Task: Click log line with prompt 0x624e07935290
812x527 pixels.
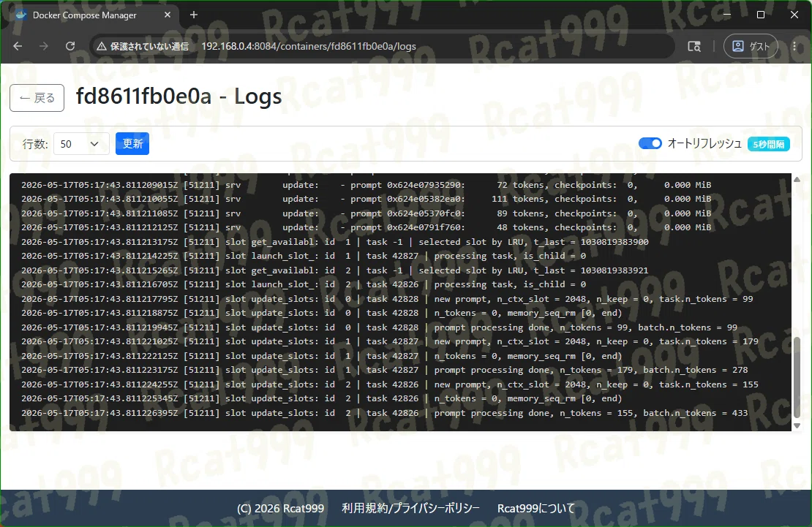Action: (366, 185)
